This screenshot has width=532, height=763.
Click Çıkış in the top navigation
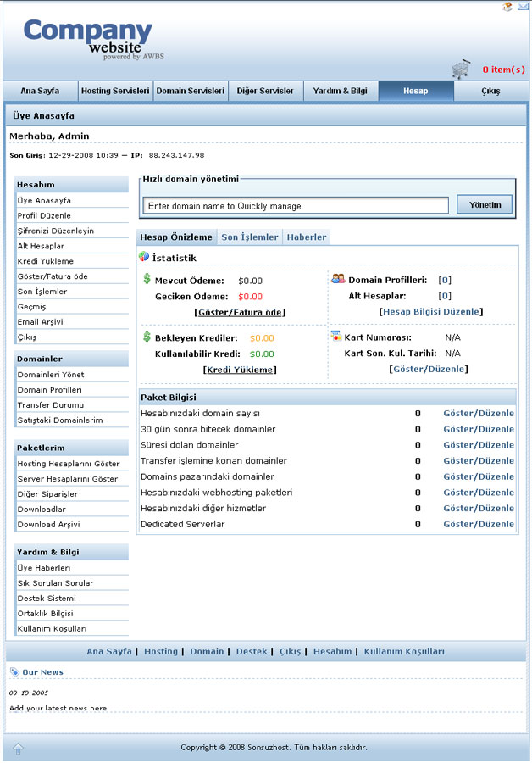pyautogui.click(x=490, y=91)
